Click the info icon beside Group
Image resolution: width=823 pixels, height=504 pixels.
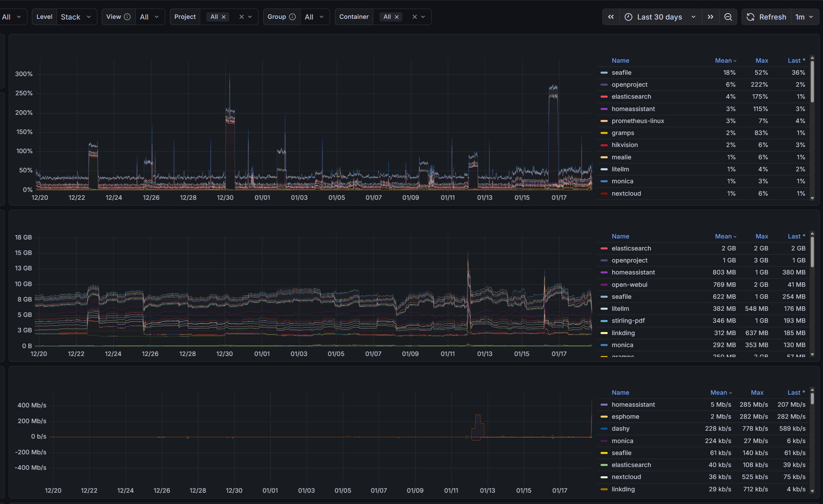[x=292, y=17]
